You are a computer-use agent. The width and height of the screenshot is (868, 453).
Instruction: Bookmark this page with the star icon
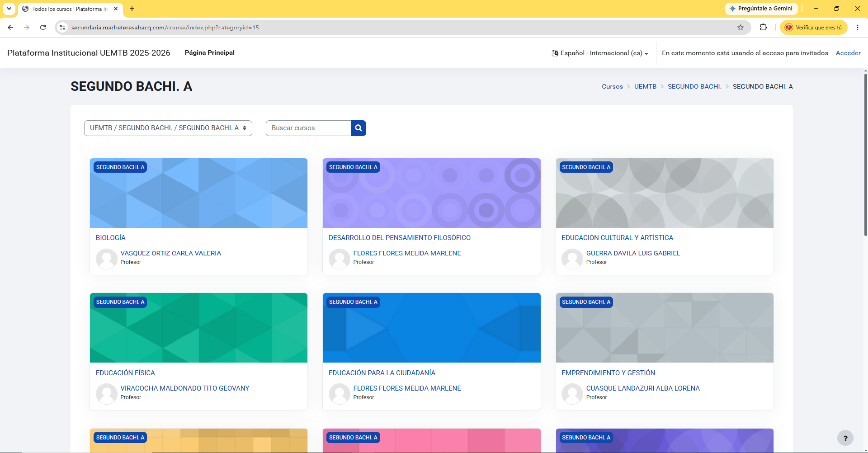pos(741,28)
